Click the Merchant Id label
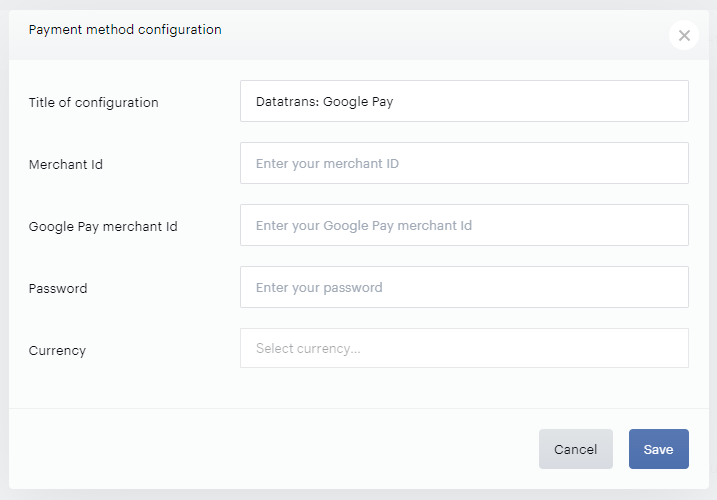The height and width of the screenshot is (500, 717). pyautogui.click(x=65, y=164)
